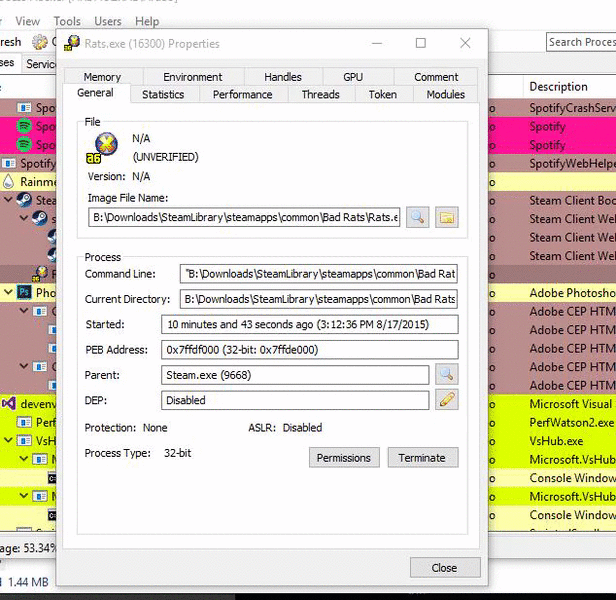
Task: Click the green Spotify icon in first pink row
Action: pos(24,126)
